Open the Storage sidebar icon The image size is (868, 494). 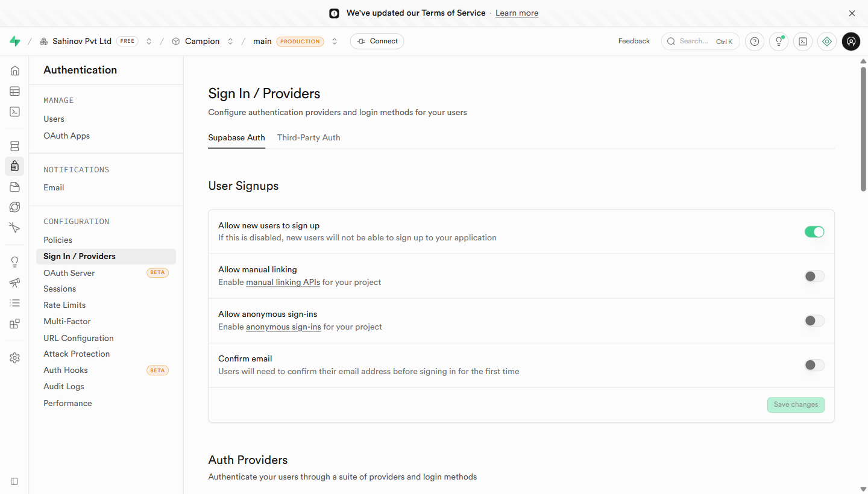coord(14,187)
